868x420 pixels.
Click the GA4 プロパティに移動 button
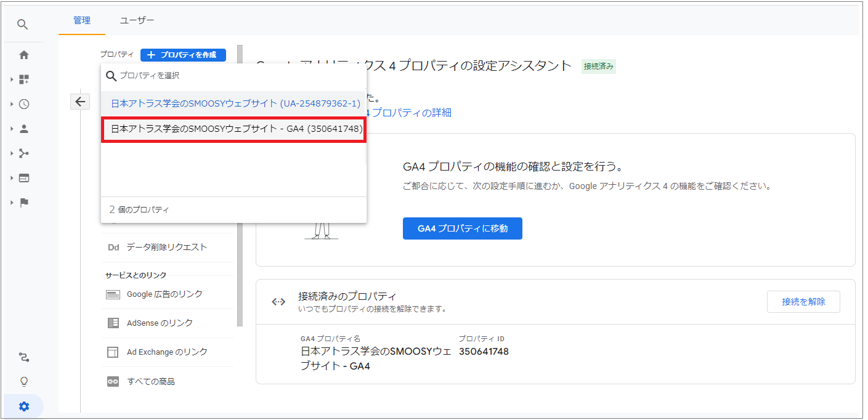click(x=463, y=228)
